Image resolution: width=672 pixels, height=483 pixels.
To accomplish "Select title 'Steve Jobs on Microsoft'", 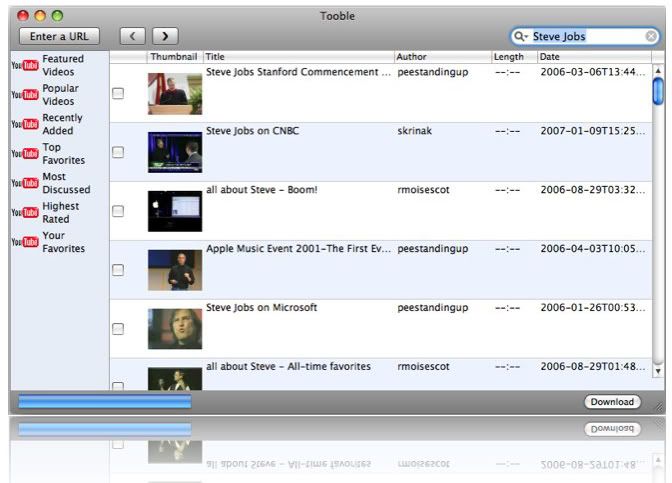I will pyautogui.click(x=261, y=308).
